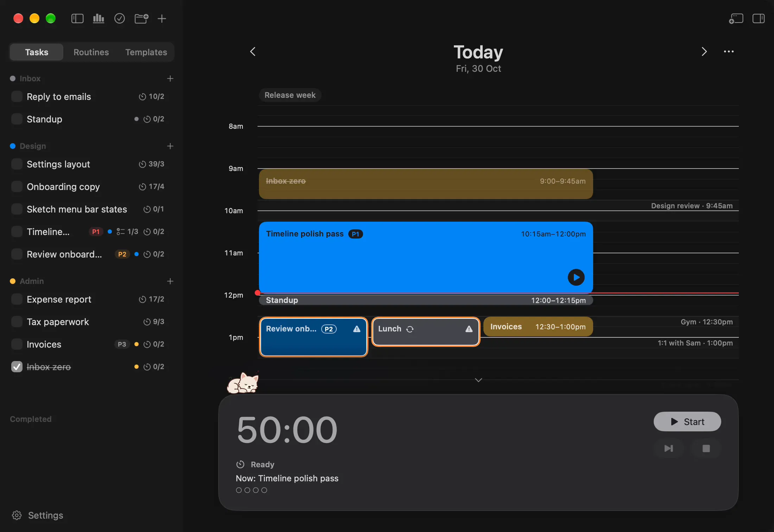This screenshot has height=532, width=774.
Task: Add a task to the Design list
Action: pos(170,146)
